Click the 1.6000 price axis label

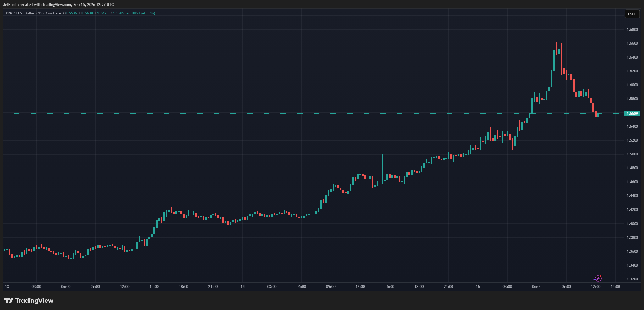click(632, 85)
